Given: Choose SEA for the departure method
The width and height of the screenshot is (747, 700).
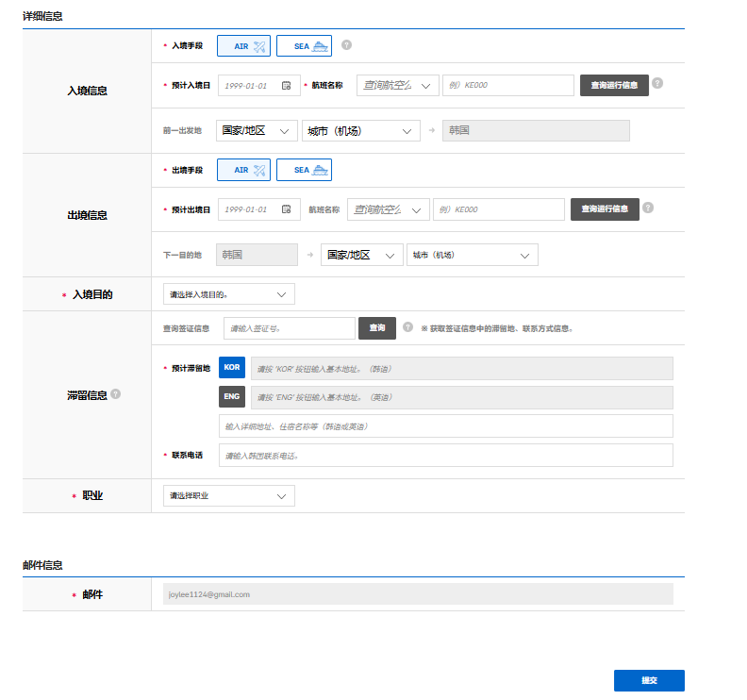Looking at the screenshot, I should point(304,170).
